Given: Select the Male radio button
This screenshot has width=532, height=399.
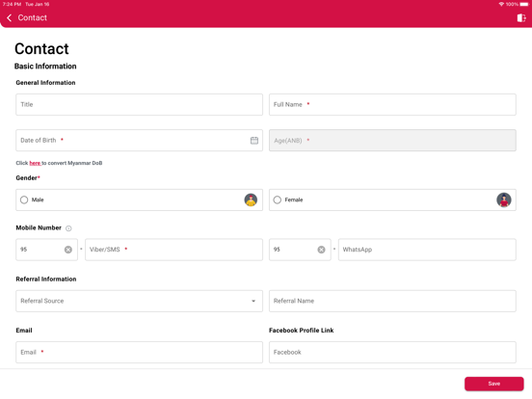Looking at the screenshot, I should point(24,199).
